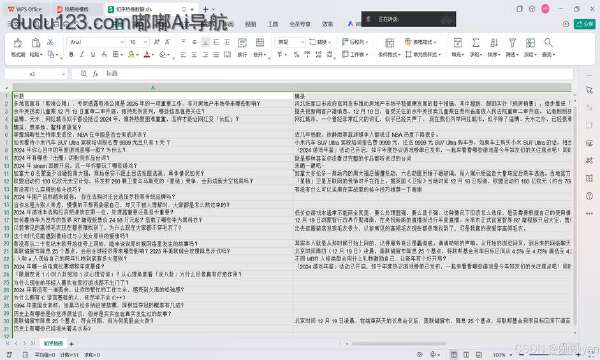The width and height of the screenshot is (600, 360).
Task: Open the Arial font name dropdown
Action: tap(122, 42)
